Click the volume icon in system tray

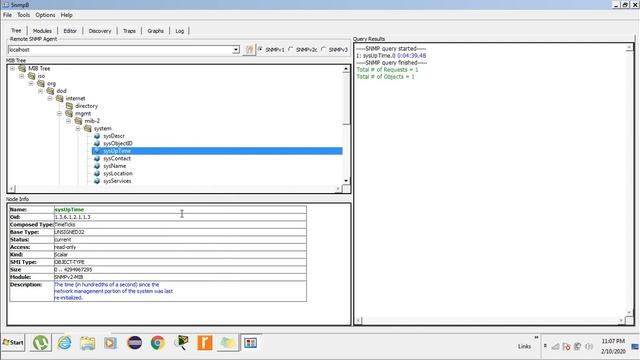589,347
